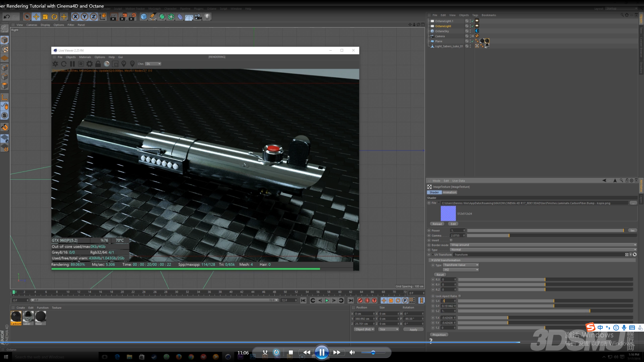Open Materials menu in Live Viewer
The width and height of the screenshot is (644, 362).
(85, 57)
